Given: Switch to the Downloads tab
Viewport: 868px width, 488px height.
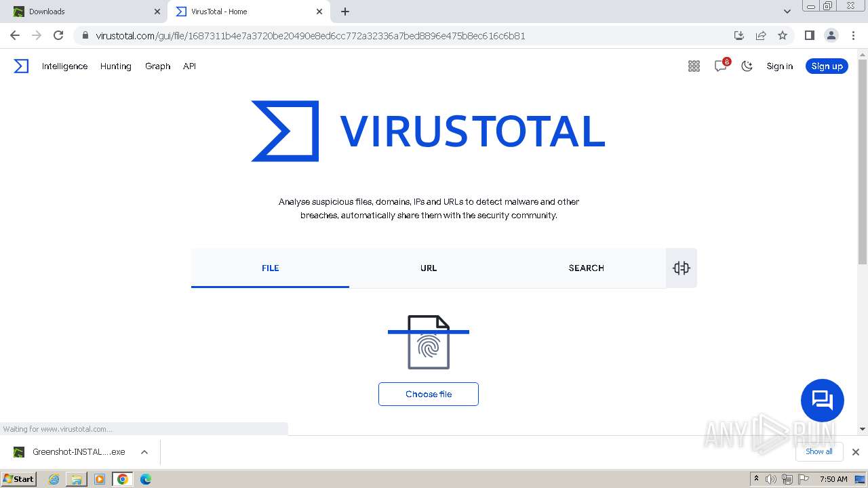Looking at the screenshot, I should [85, 12].
